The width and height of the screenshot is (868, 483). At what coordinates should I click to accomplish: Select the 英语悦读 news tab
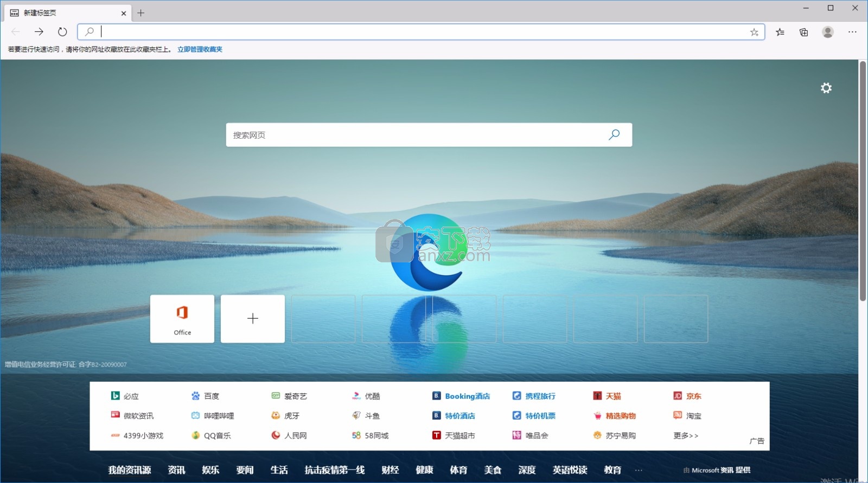[x=570, y=470]
